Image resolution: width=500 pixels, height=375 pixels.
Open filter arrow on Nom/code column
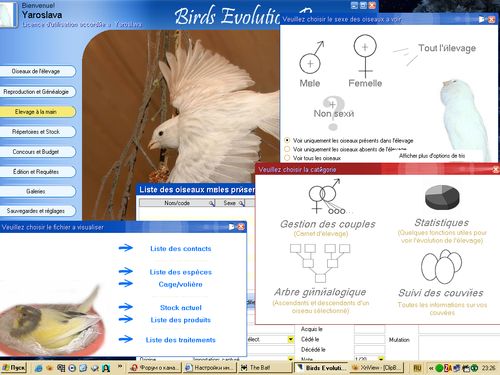tap(212, 203)
